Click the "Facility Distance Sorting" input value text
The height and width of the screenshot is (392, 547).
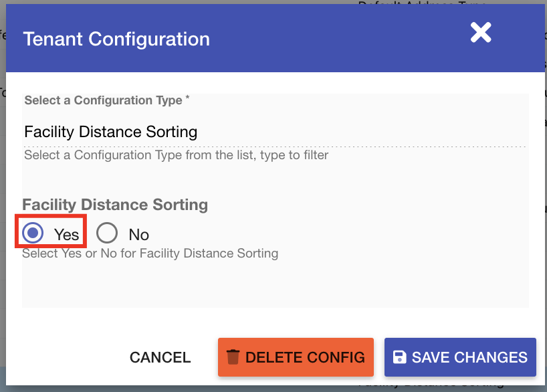(x=111, y=131)
